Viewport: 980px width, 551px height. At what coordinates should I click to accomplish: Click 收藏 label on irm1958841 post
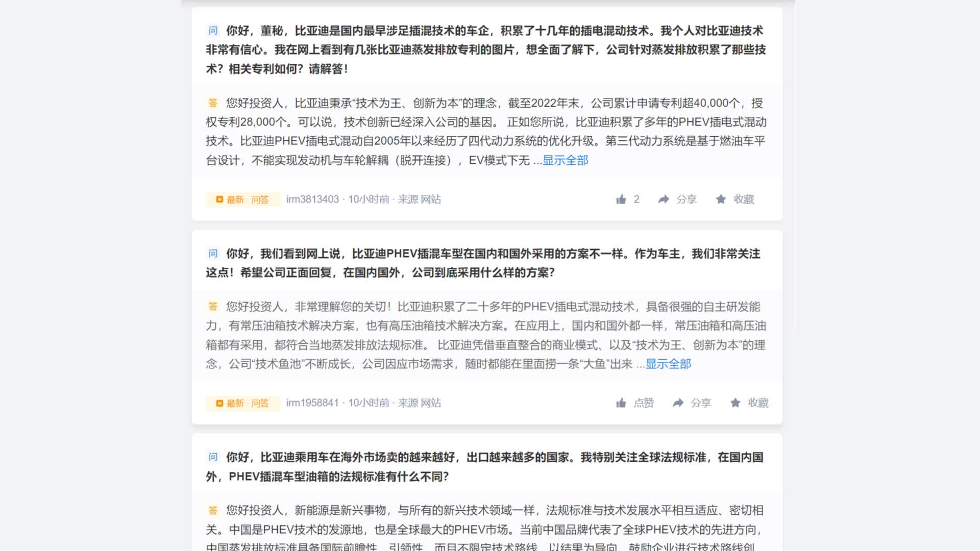click(x=758, y=403)
